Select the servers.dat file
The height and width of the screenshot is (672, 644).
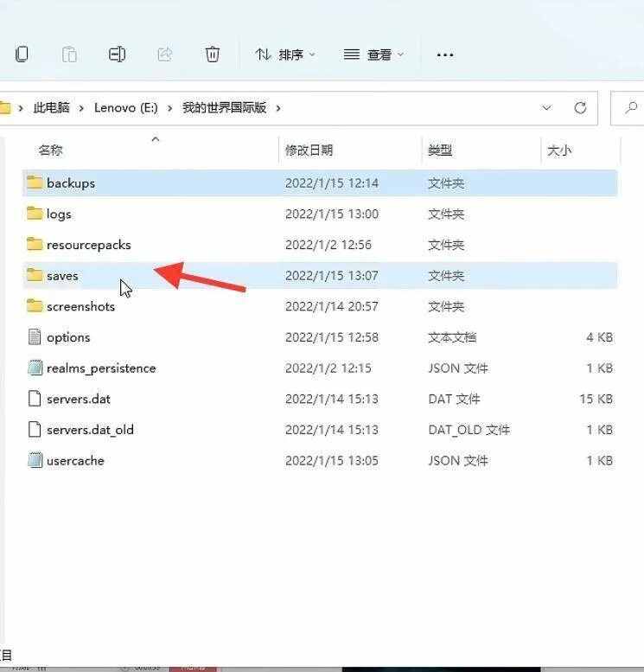(x=78, y=400)
